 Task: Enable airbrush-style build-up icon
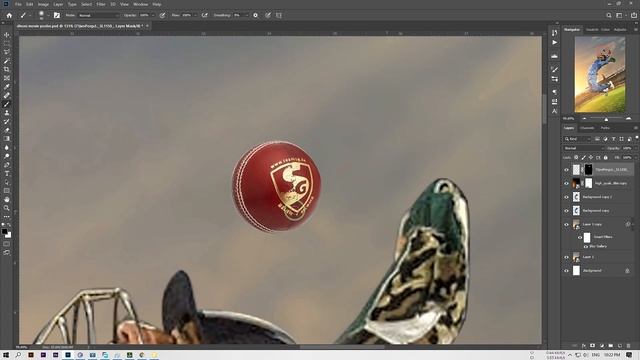pyautogui.click(x=204, y=15)
